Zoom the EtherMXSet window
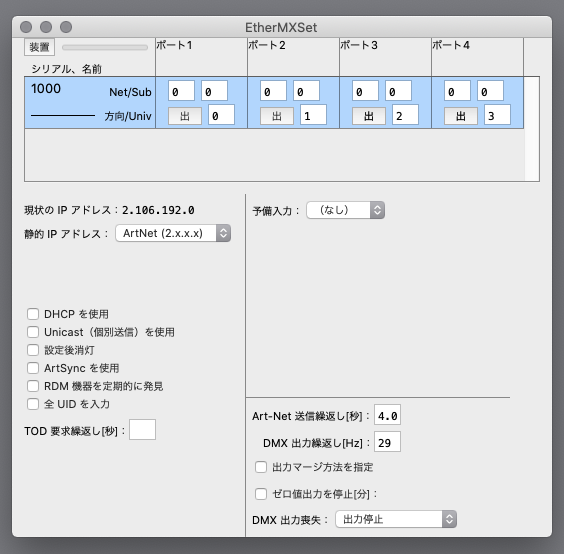The height and width of the screenshot is (554, 564). pyautogui.click(x=66, y=27)
